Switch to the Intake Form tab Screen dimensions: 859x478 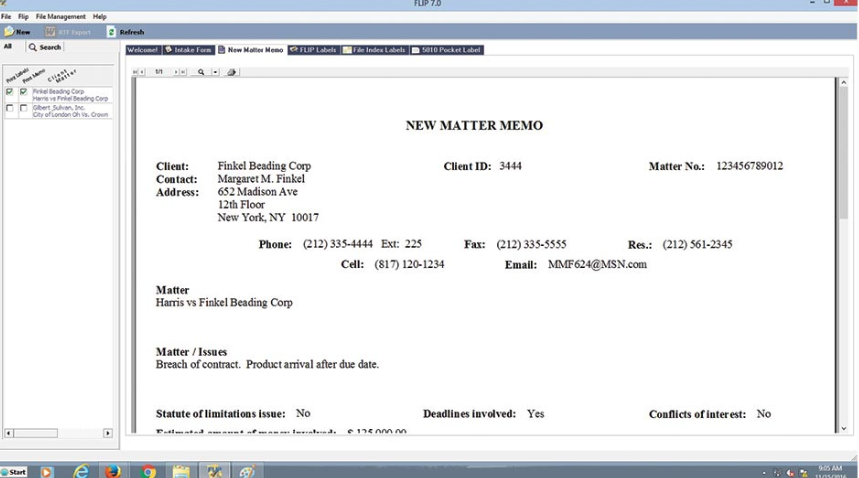188,50
